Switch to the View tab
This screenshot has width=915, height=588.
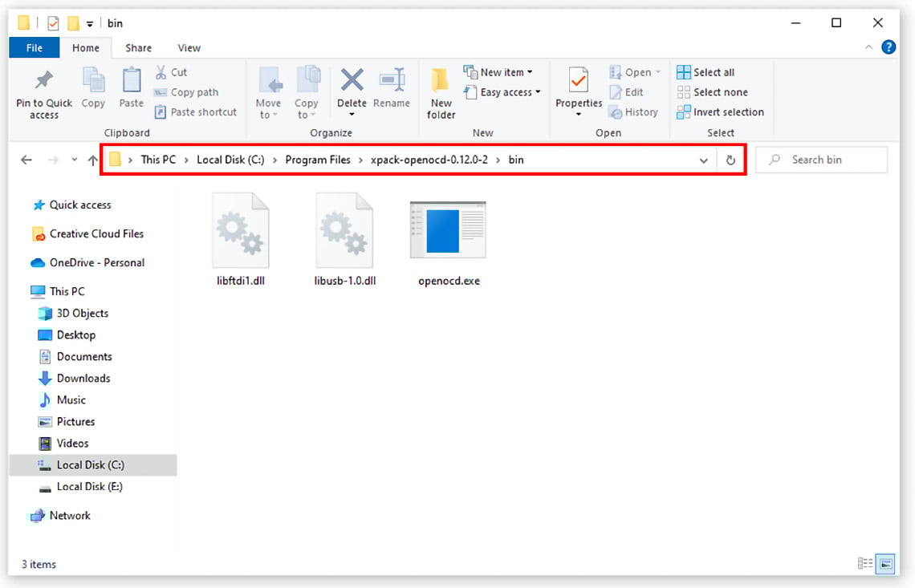[189, 48]
